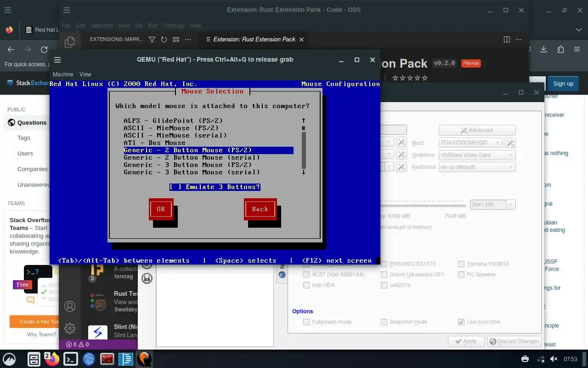
Task: Open Keyboard dropdown en-us (default)
Action: pyautogui.click(x=477, y=167)
